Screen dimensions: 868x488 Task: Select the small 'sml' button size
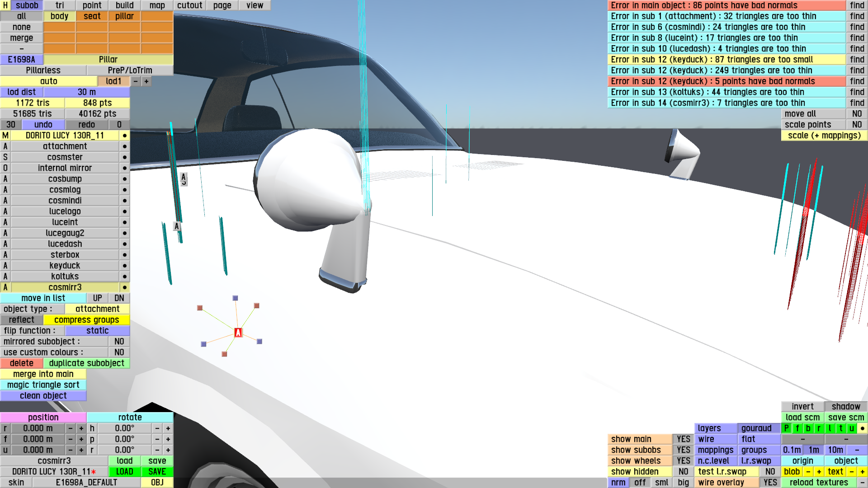(x=661, y=483)
